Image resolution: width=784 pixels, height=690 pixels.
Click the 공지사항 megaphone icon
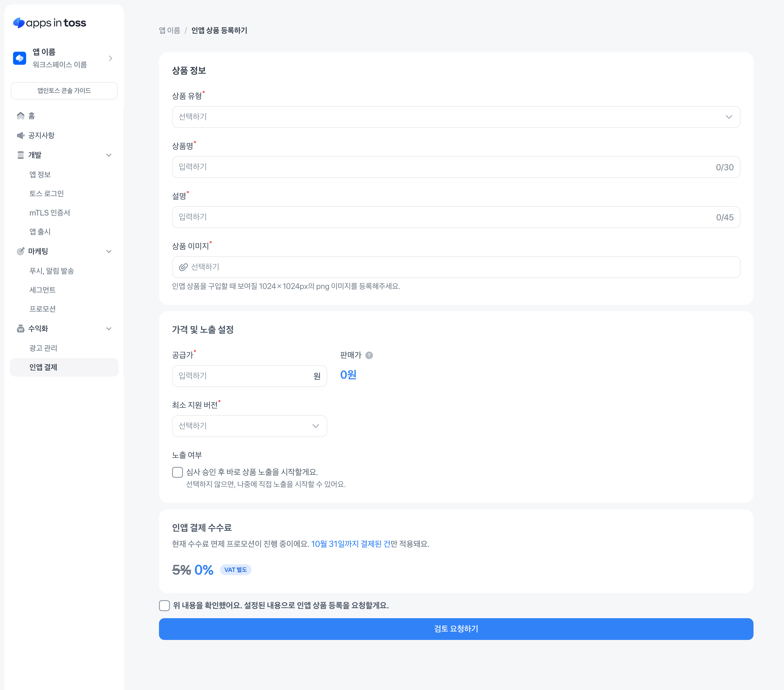click(21, 135)
